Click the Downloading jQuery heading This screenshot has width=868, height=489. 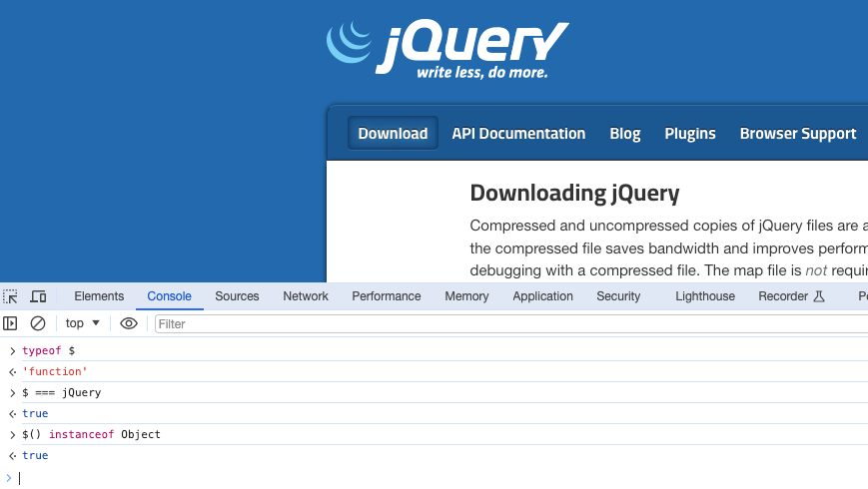coord(574,193)
